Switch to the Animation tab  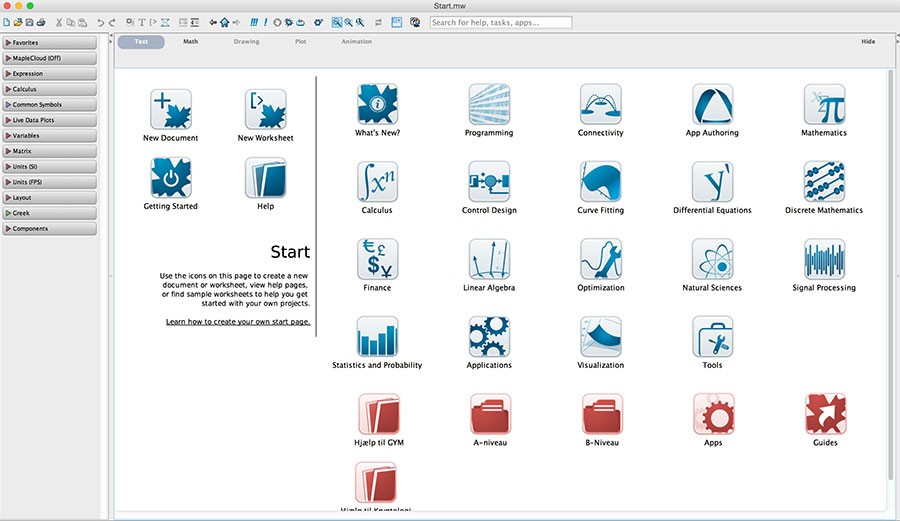[x=356, y=41]
